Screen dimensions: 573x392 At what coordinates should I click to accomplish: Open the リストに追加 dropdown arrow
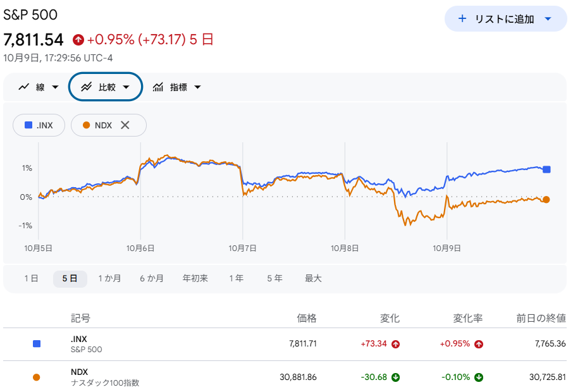click(x=548, y=19)
